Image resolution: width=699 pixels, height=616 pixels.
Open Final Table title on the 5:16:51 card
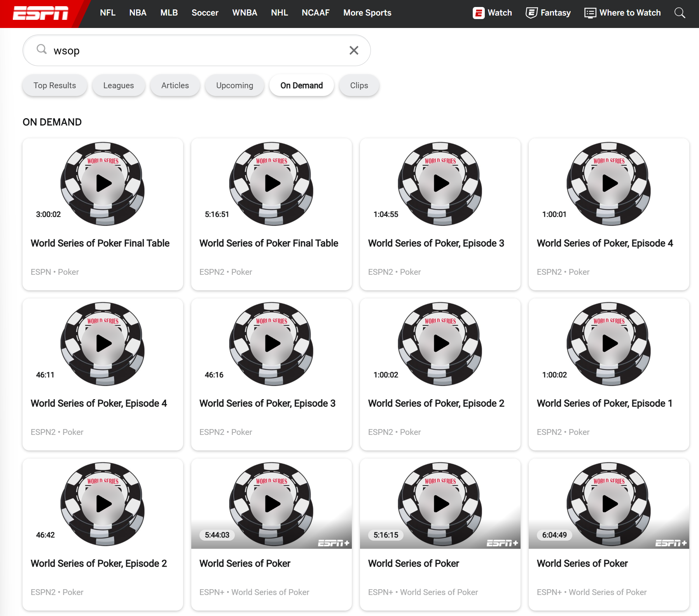269,243
